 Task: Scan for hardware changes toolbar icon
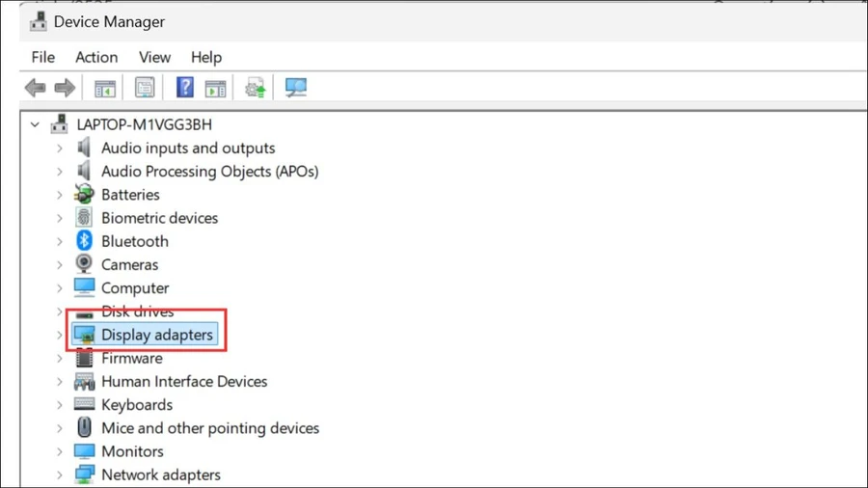[x=296, y=88]
